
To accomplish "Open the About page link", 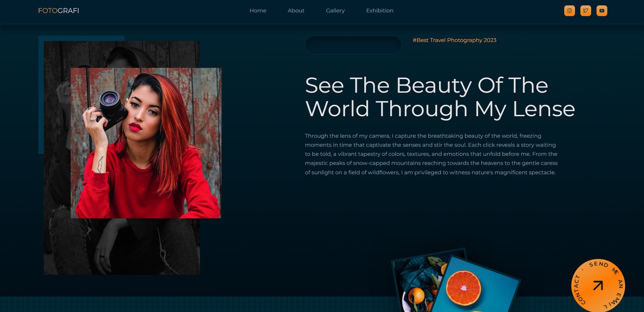I will click(296, 11).
